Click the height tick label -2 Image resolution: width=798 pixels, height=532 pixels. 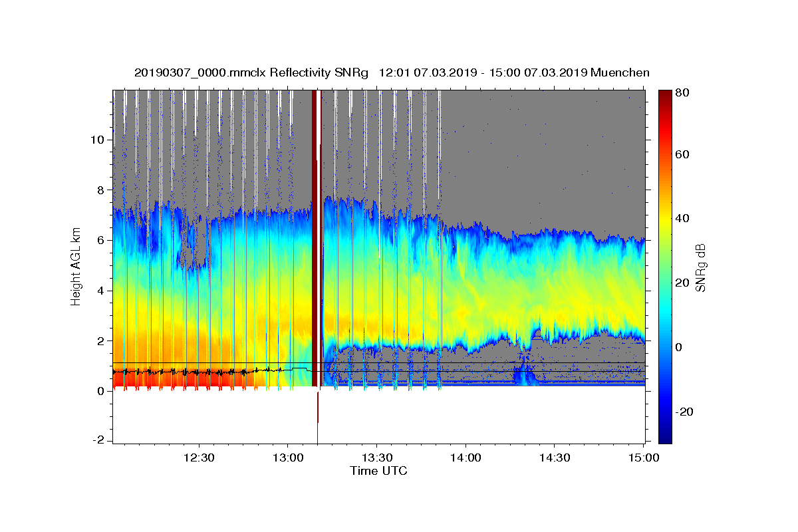(x=99, y=441)
